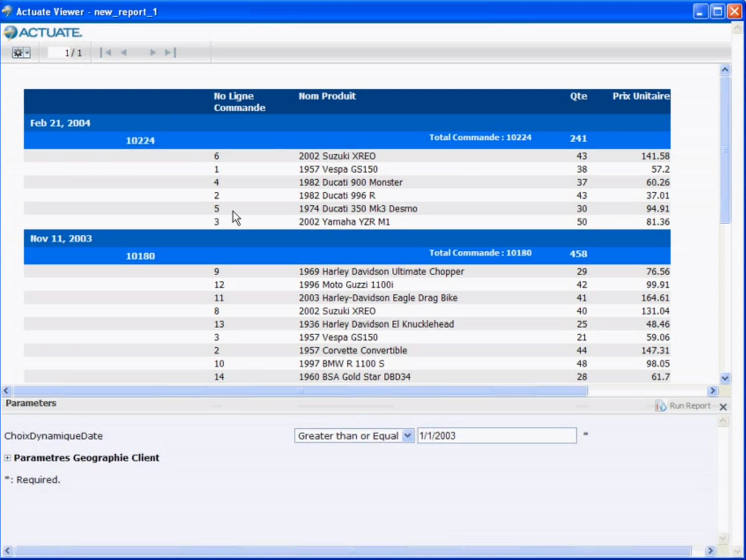Click Run Report button
This screenshot has width=746, height=560.
pos(683,406)
